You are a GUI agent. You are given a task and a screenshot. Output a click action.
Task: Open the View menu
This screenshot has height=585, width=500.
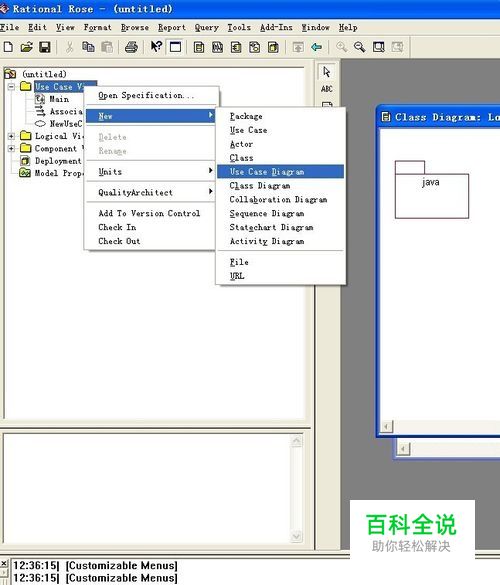[65, 28]
